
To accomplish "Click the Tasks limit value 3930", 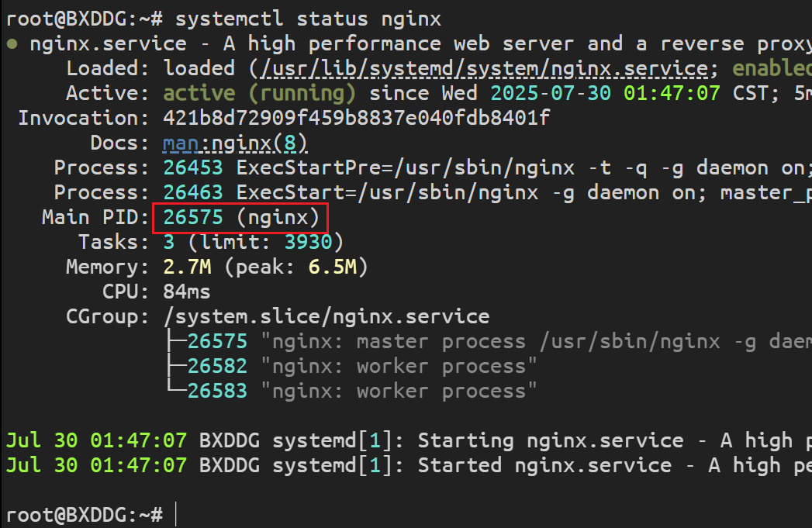I will tap(308, 242).
